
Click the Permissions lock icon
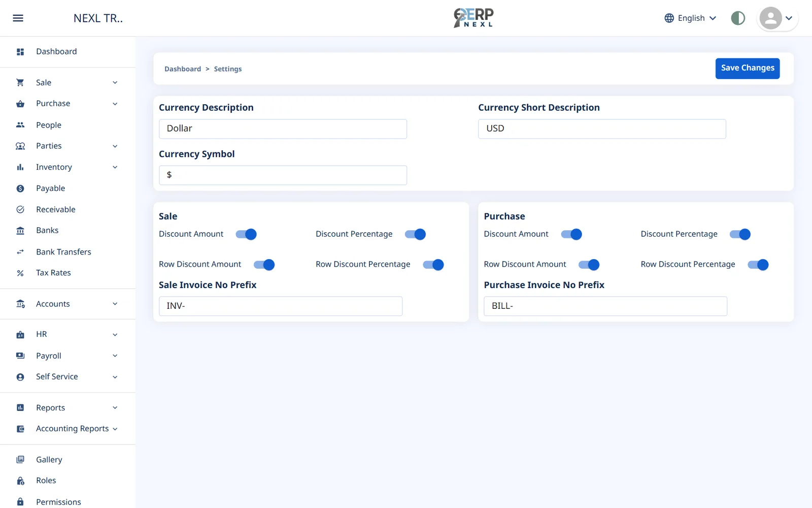tap(20, 502)
